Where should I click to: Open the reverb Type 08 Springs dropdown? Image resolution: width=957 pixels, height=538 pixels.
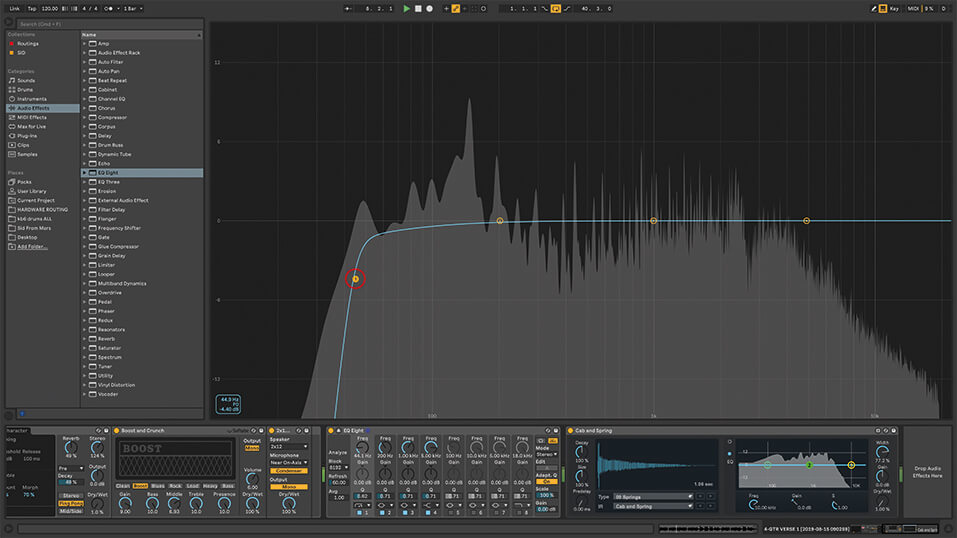point(653,497)
